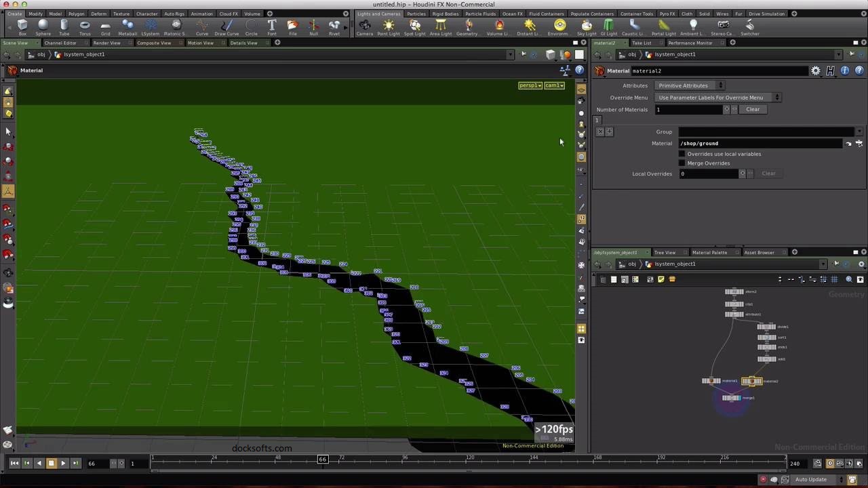Click the node name field material2
Viewport: 868px width, 488px height.
(x=719, y=70)
